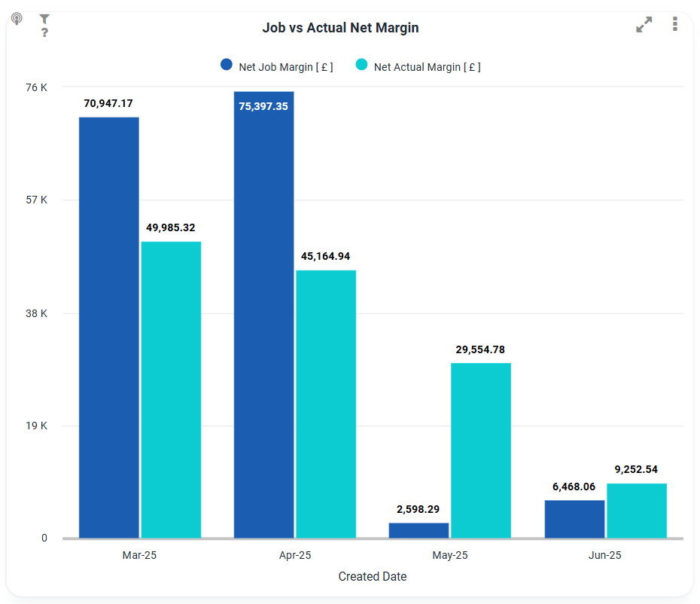The image size is (700, 604).
Task: Click the Job vs Actual Net Margin title
Action: pos(340,28)
